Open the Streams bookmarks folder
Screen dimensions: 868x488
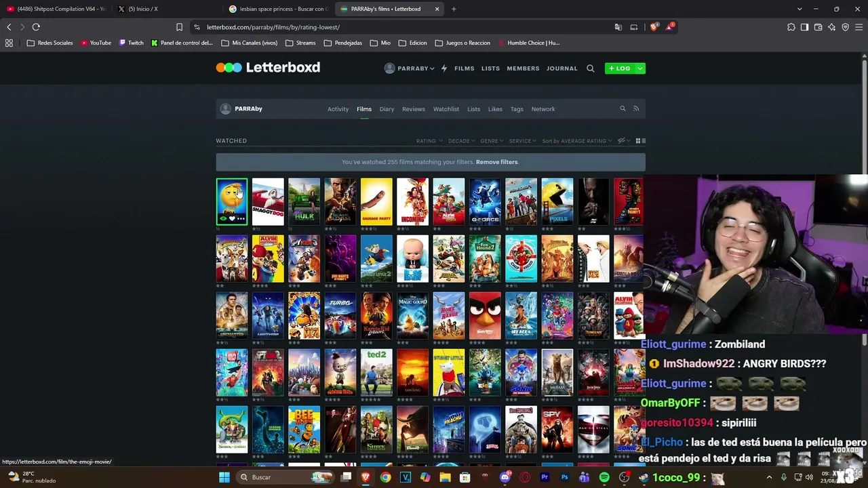[300, 43]
